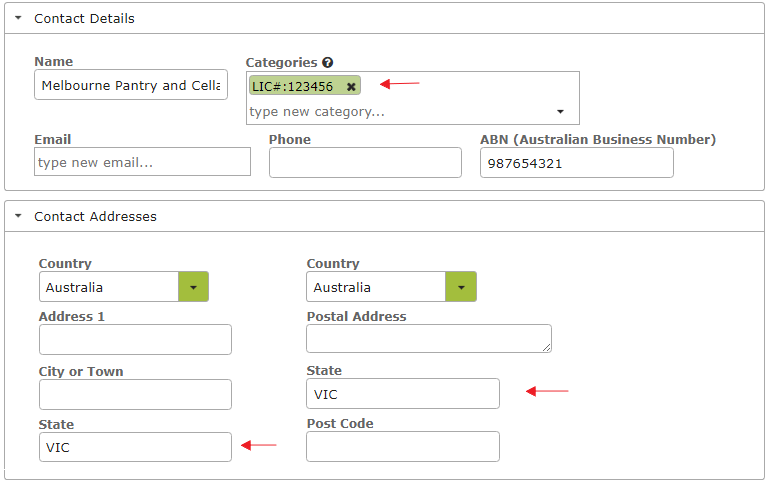This screenshot has width=769, height=483.
Task: Open the postal Country dropdown
Action: click(461, 287)
